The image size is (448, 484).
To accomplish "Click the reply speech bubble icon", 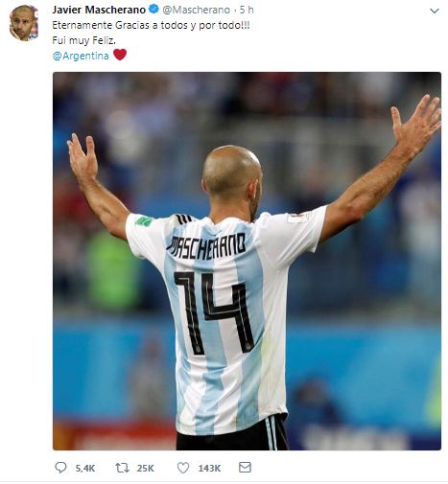I will click(60, 468).
